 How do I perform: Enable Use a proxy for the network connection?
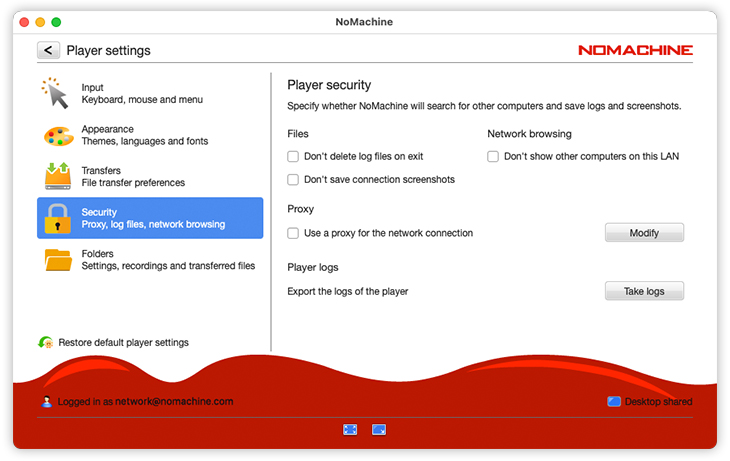click(x=293, y=233)
